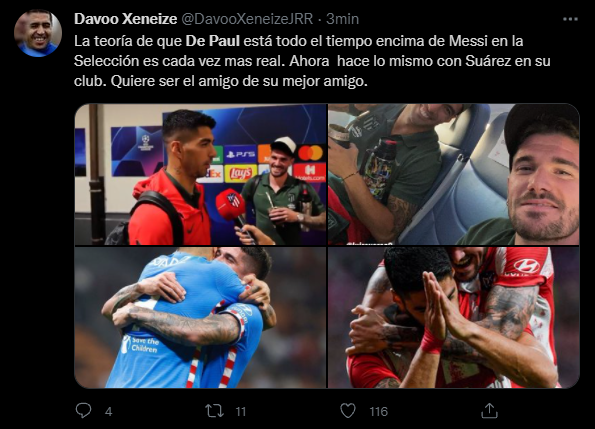The height and width of the screenshot is (429, 595).
Task: Click the Save the Children jersey text
Action: [141, 344]
